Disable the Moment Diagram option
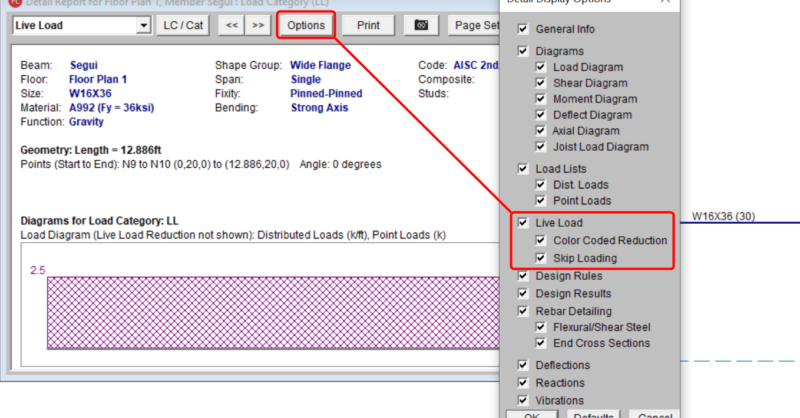800x418 pixels. coord(541,99)
